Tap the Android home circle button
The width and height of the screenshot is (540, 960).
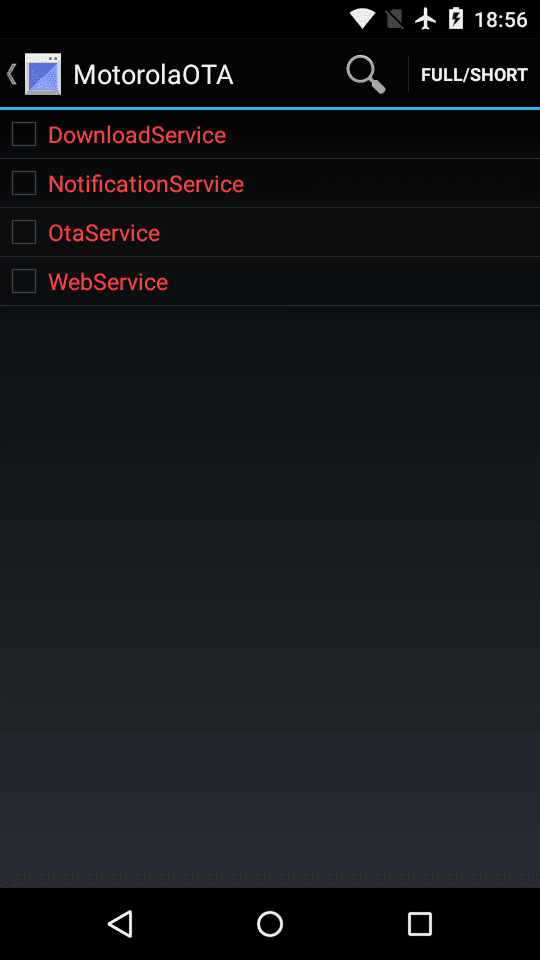(270, 924)
